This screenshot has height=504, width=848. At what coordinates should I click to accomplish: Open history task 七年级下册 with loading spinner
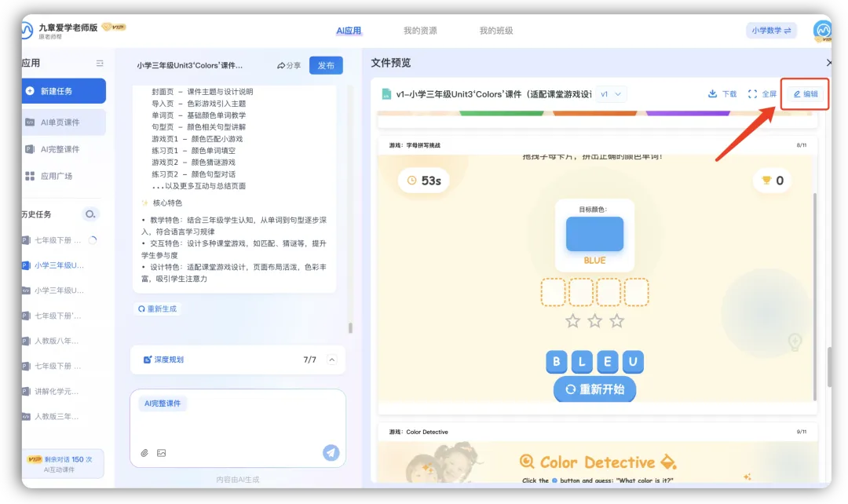click(60, 240)
